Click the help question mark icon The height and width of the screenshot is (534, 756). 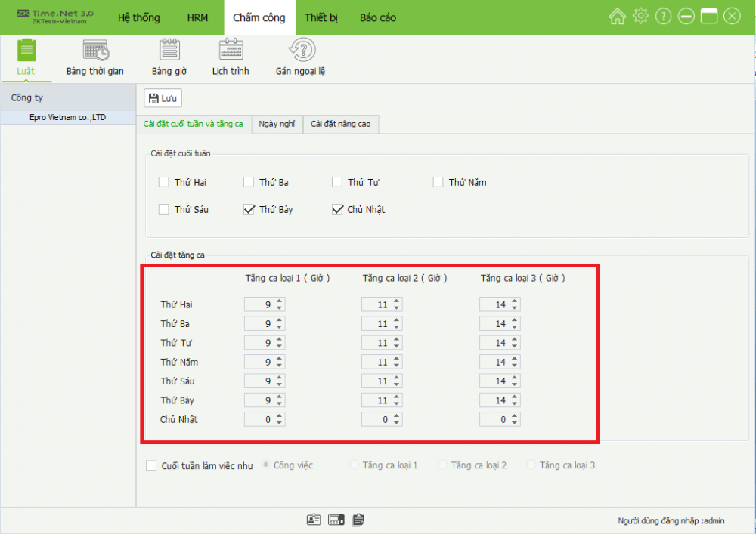point(663,17)
